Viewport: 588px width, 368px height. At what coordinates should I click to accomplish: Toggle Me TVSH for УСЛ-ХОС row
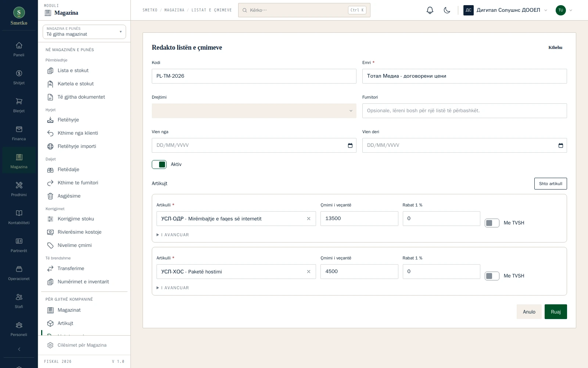(x=492, y=276)
